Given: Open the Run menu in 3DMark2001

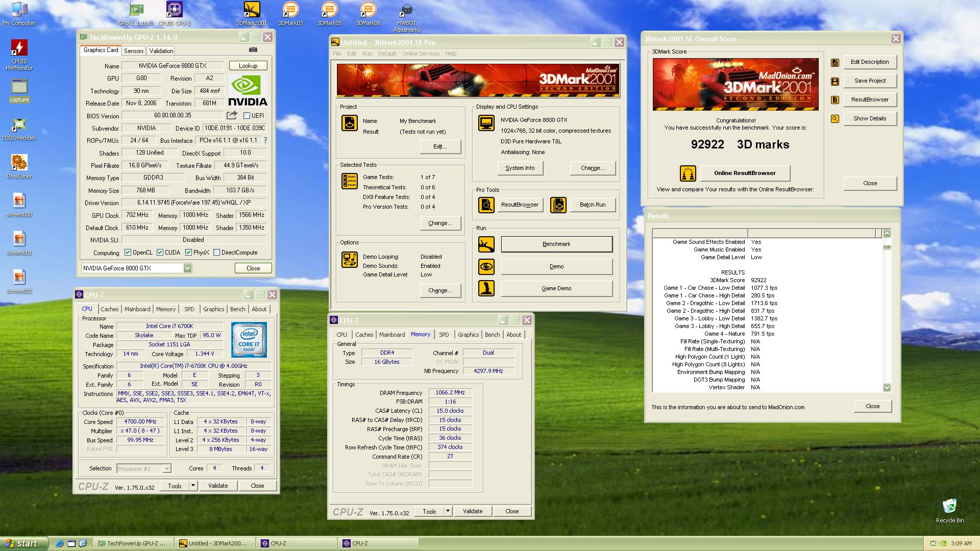Looking at the screenshot, I should 367,54.
